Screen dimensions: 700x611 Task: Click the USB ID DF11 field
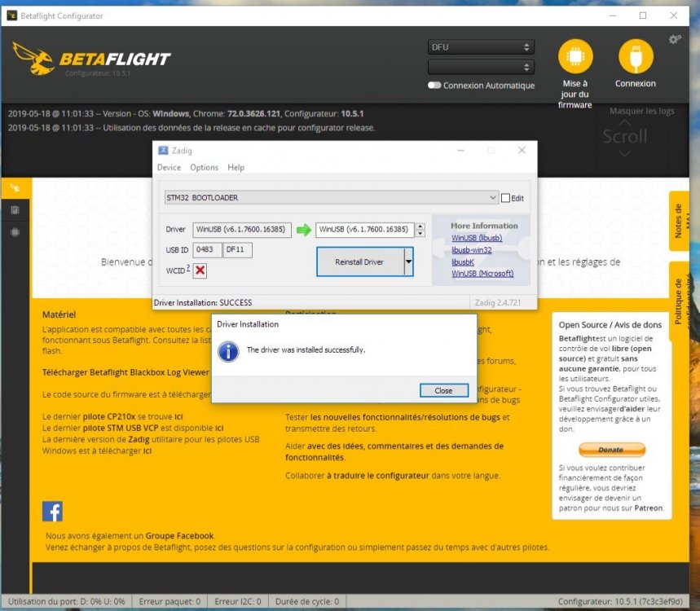(x=237, y=250)
